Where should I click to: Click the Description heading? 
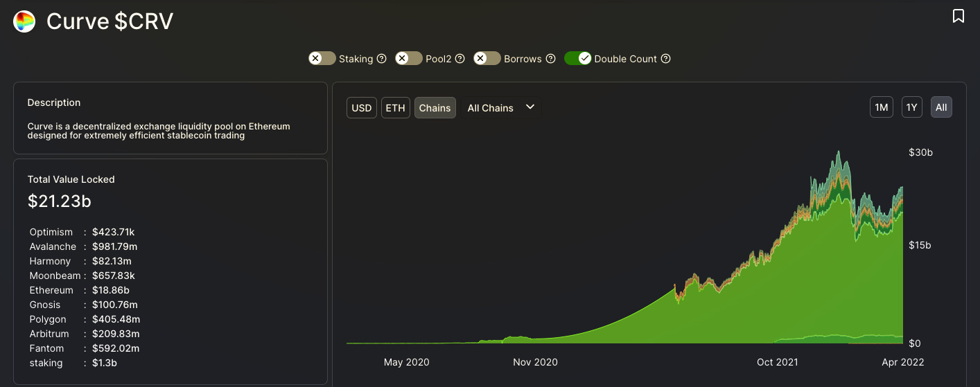(54, 102)
